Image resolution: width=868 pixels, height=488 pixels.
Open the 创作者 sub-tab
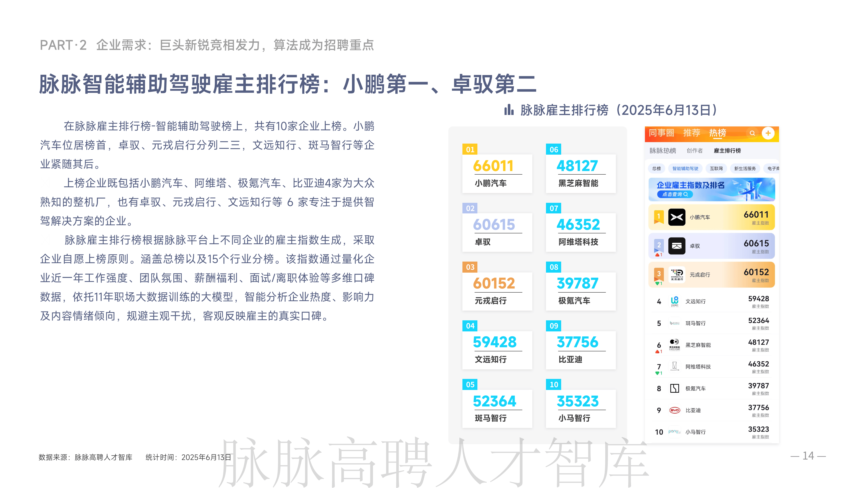[695, 151]
